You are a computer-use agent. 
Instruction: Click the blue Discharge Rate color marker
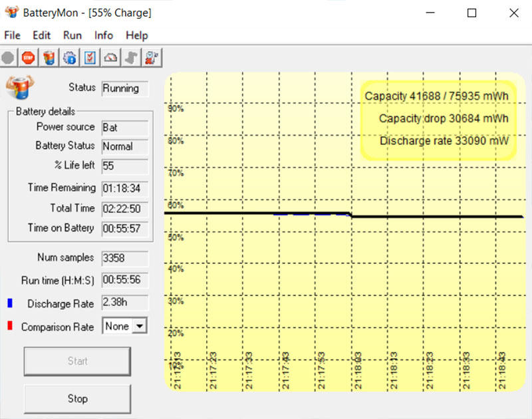coord(9,303)
